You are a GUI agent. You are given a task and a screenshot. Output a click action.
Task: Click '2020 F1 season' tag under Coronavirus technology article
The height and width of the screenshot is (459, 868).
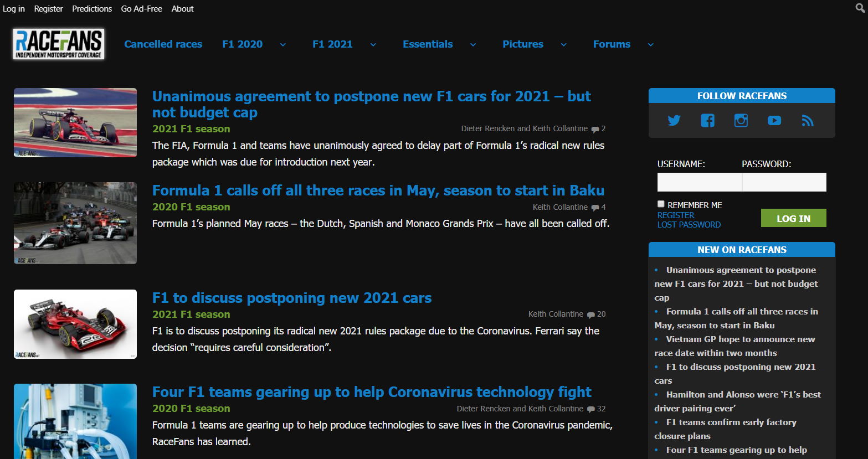(191, 409)
